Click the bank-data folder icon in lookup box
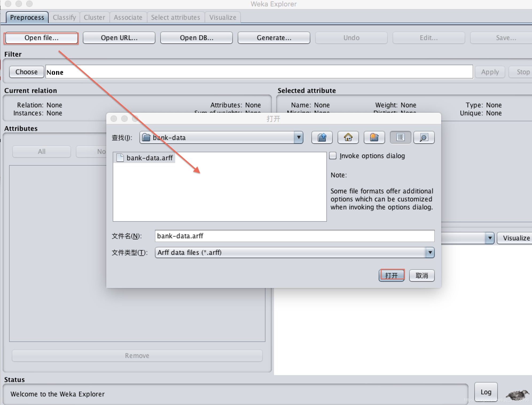Viewport: 532px width, 405px height. tap(146, 138)
